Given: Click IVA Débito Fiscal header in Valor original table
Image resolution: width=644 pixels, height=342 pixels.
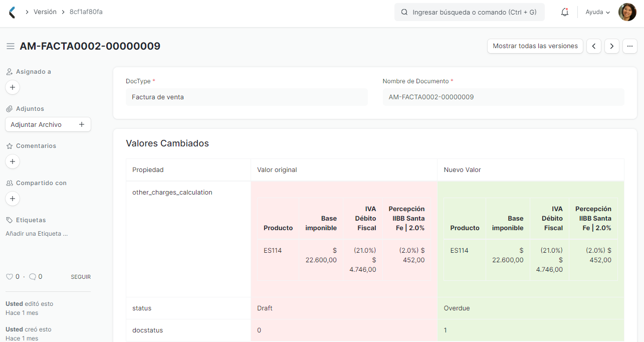Looking at the screenshot, I should point(364,218).
